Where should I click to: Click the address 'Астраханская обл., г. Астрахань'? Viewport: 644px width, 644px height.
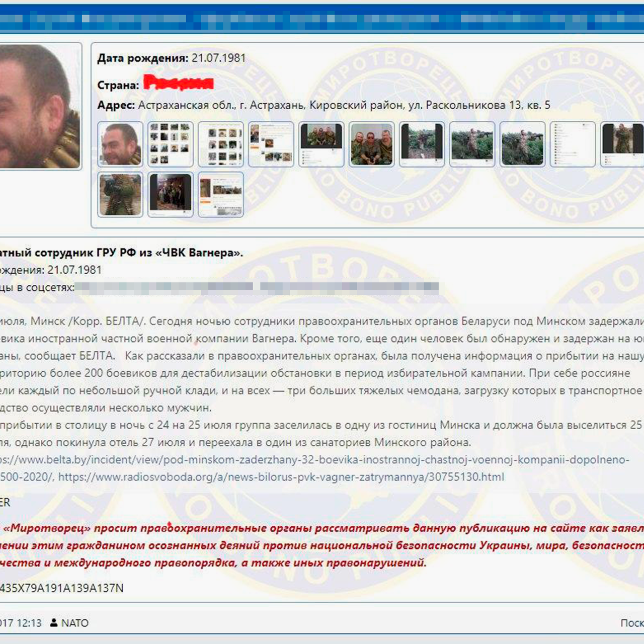pos(221,105)
